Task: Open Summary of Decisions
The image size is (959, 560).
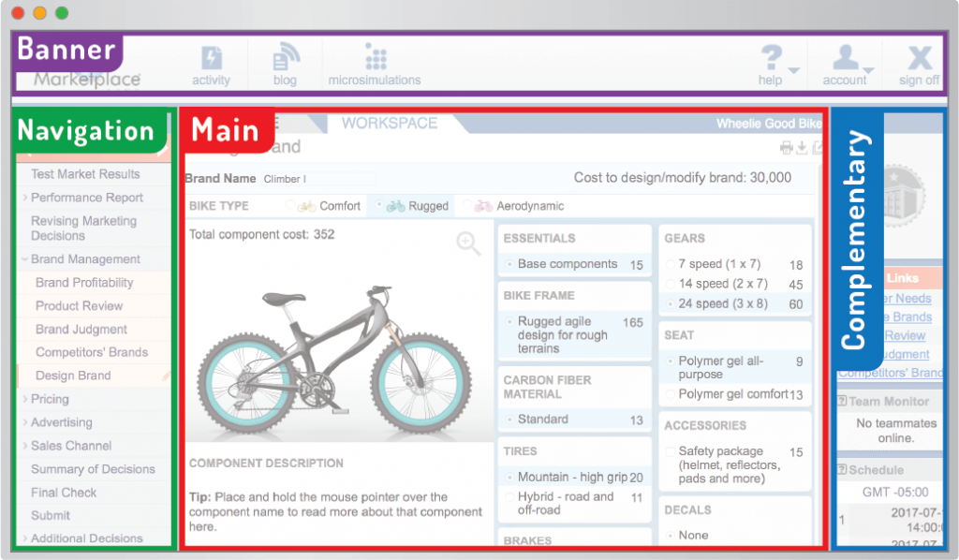Action: point(93,469)
